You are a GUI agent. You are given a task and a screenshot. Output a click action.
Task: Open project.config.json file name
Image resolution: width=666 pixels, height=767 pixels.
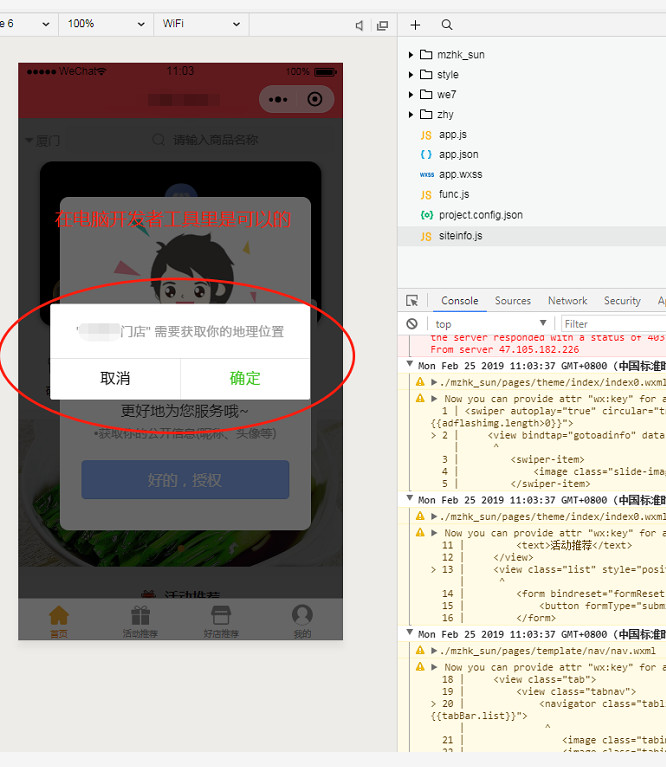tap(481, 215)
